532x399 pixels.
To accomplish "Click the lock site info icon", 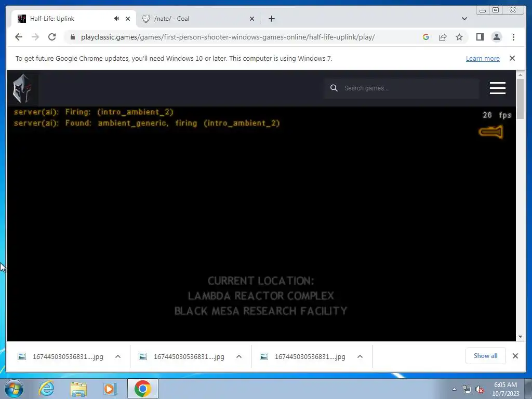I will tap(73, 37).
